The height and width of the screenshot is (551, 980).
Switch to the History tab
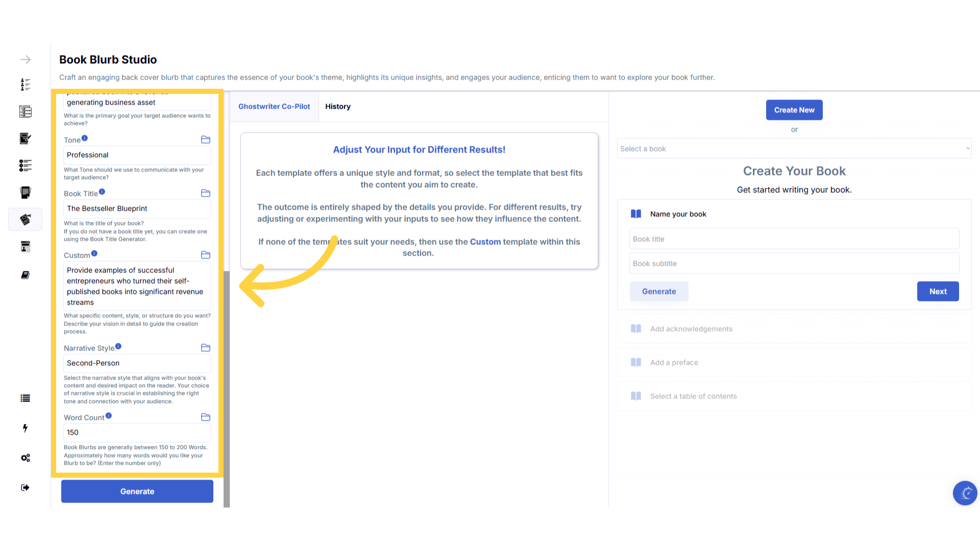pyautogui.click(x=338, y=107)
